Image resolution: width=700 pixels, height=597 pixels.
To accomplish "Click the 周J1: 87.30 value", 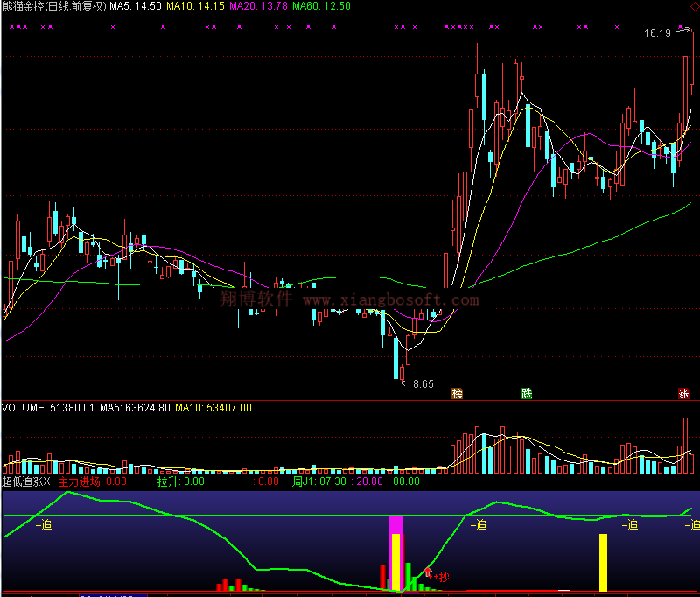I will (x=319, y=481).
